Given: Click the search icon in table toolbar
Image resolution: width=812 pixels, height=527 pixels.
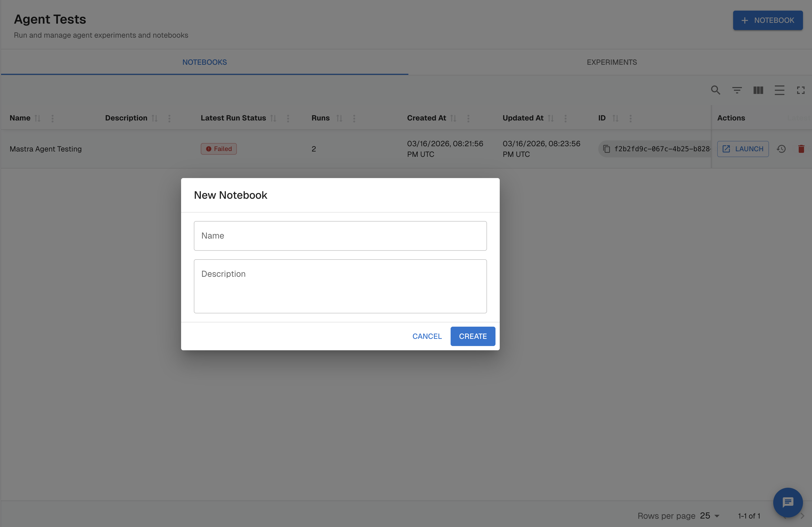Looking at the screenshot, I should (715, 90).
